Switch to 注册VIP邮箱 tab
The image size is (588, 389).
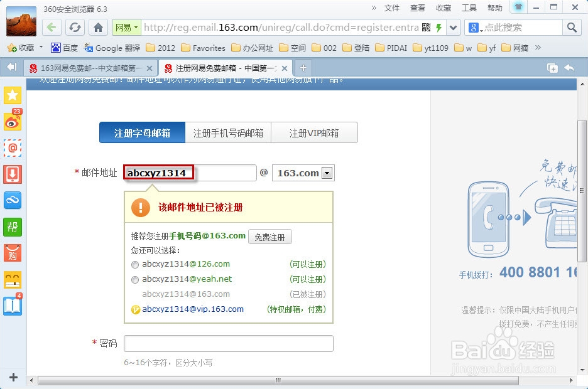[x=314, y=132]
